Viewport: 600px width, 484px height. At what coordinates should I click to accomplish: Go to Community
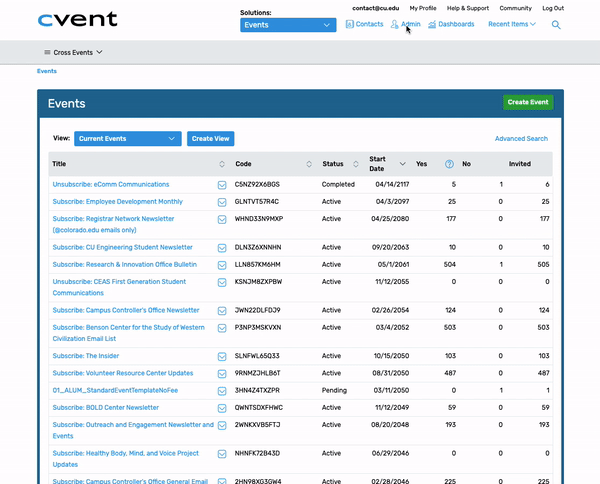coord(515,8)
